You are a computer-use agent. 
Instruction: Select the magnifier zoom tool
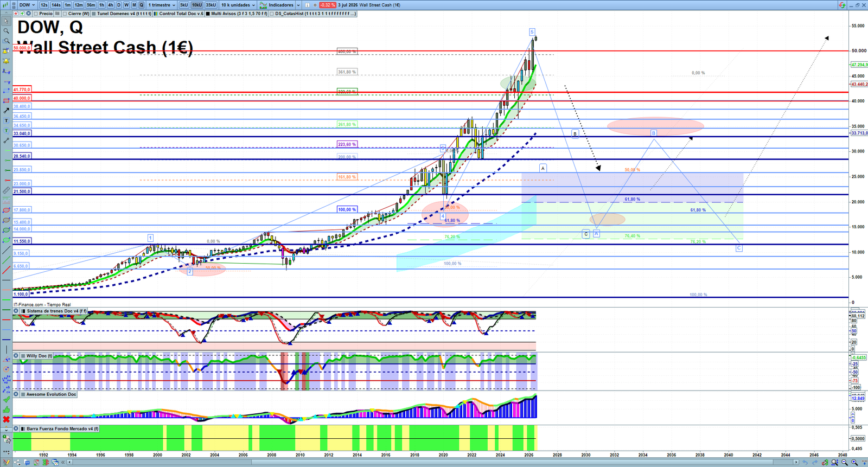tap(6, 31)
